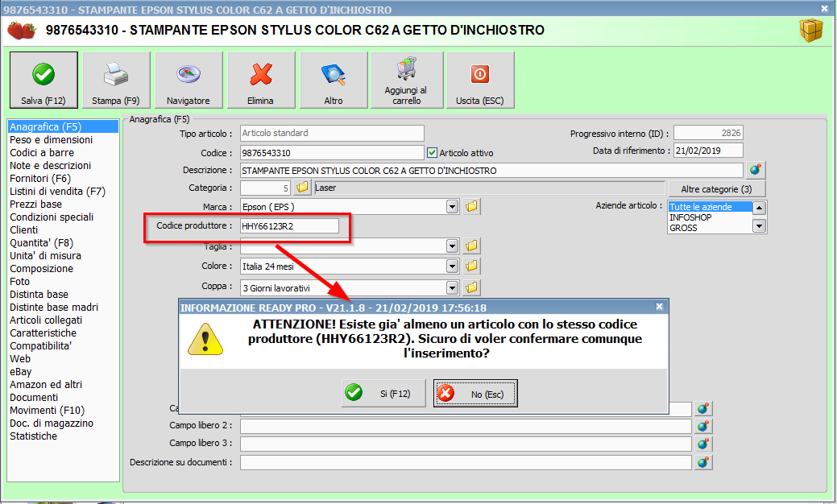The height and width of the screenshot is (504, 837).
Task: Select Tutte le aziende in list
Action: pos(710,207)
